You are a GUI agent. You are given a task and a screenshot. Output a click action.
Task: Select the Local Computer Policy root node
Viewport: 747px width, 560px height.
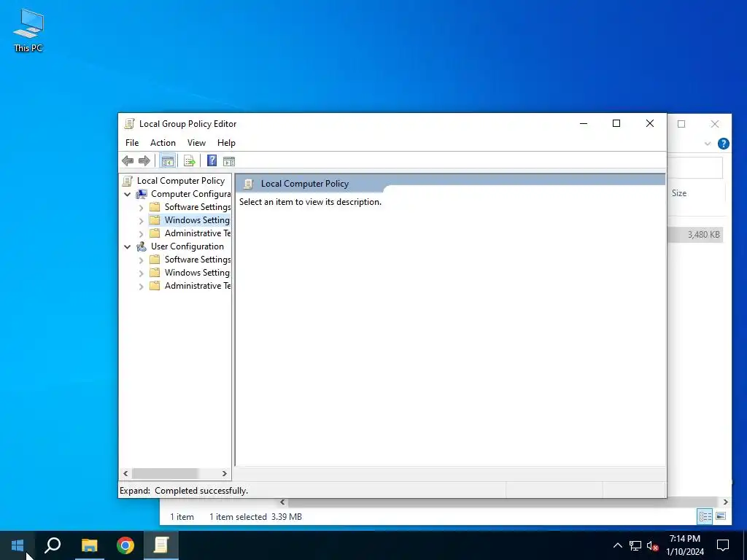(181, 181)
